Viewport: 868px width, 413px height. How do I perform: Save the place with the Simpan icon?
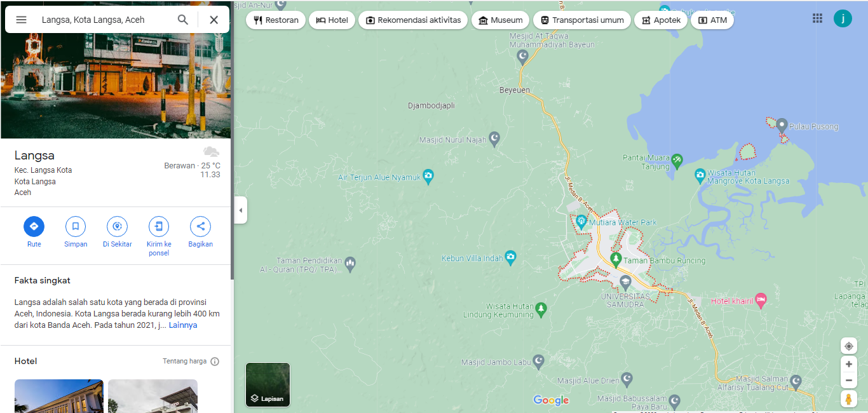click(76, 226)
